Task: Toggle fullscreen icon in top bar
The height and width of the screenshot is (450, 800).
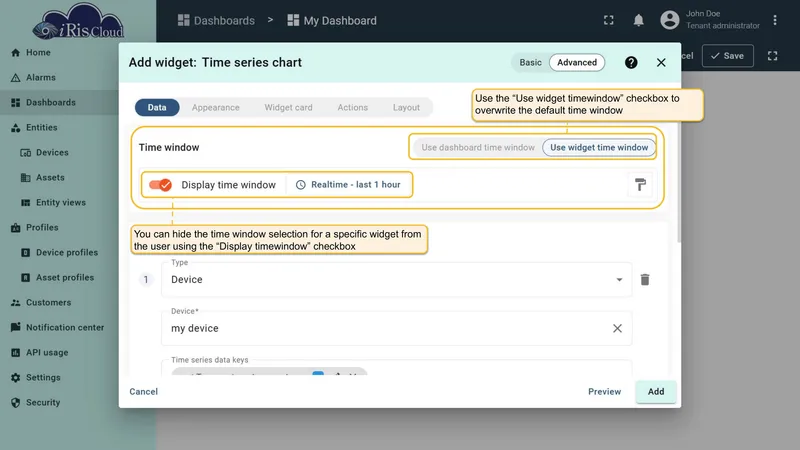Action: (609, 20)
